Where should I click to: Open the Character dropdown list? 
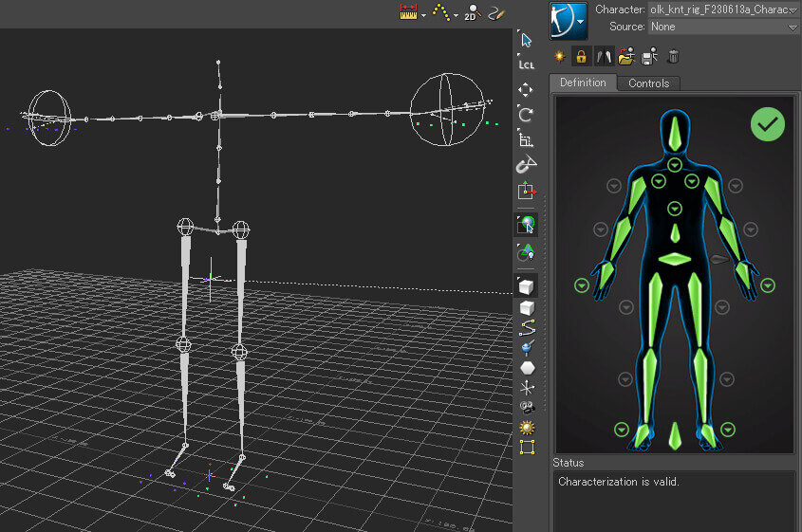point(722,9)
